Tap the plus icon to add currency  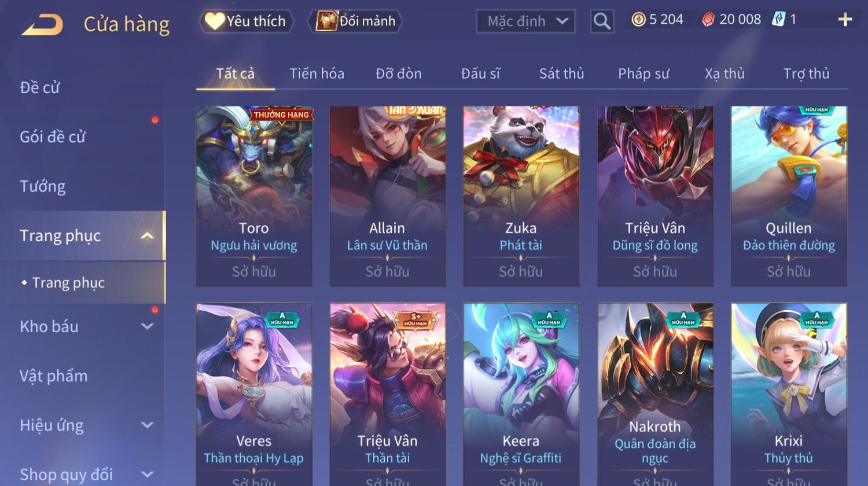pos(845,20)
